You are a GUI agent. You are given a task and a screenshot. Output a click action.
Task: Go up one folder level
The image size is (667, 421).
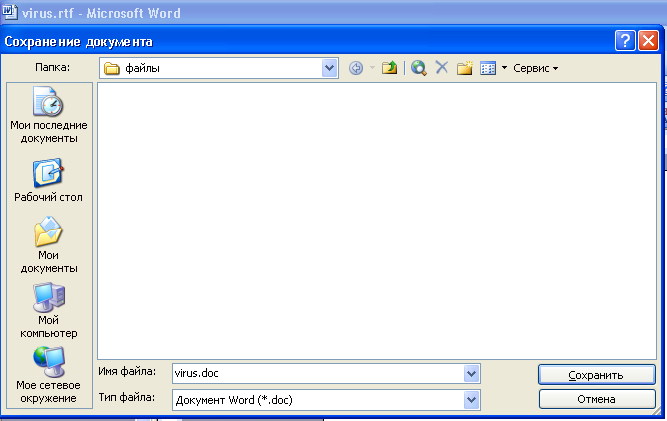point(389,68)
